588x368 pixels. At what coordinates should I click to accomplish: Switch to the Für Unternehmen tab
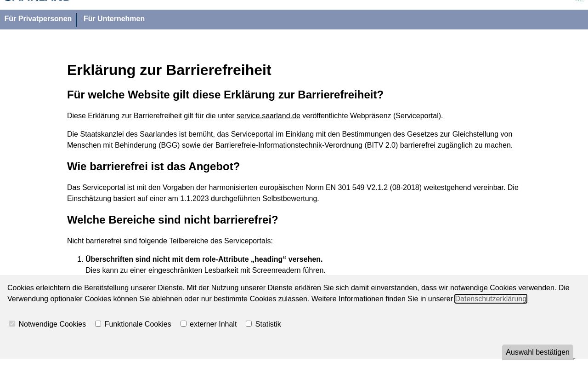click(x=114, y=19)
